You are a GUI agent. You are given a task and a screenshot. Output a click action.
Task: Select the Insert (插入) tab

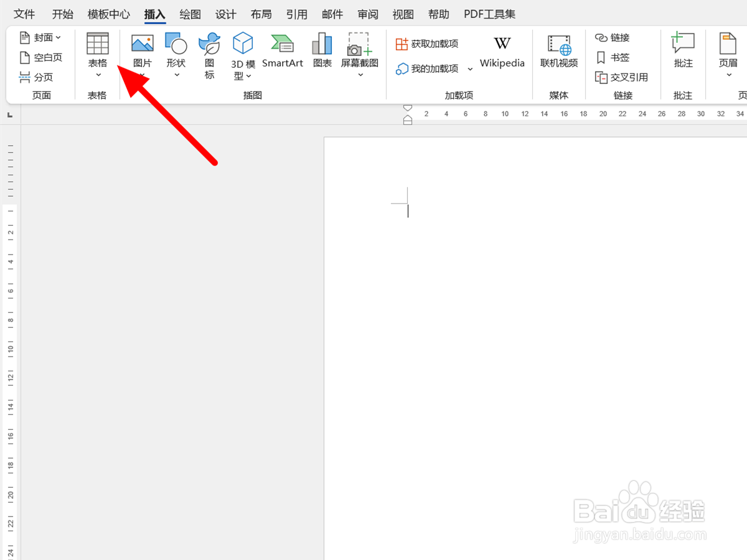click(x=155, y=14)
